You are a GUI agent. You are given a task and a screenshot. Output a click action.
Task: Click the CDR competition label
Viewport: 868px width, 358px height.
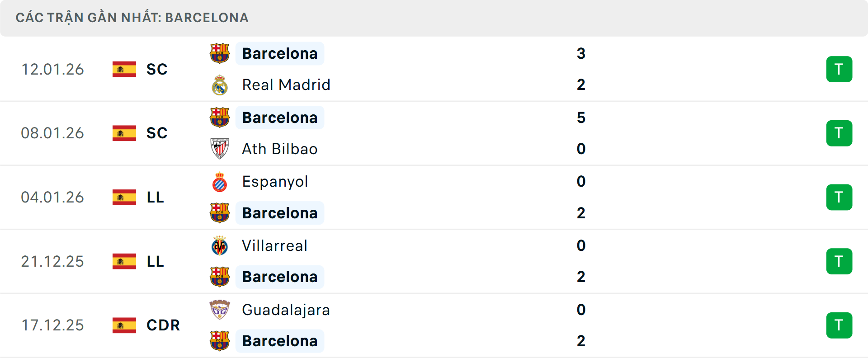[162, 325]
